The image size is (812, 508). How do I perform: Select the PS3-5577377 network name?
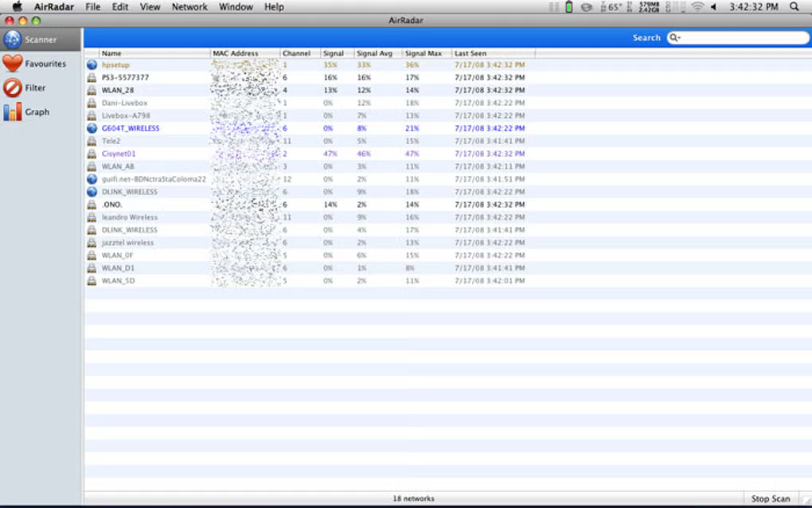[125, 78]
